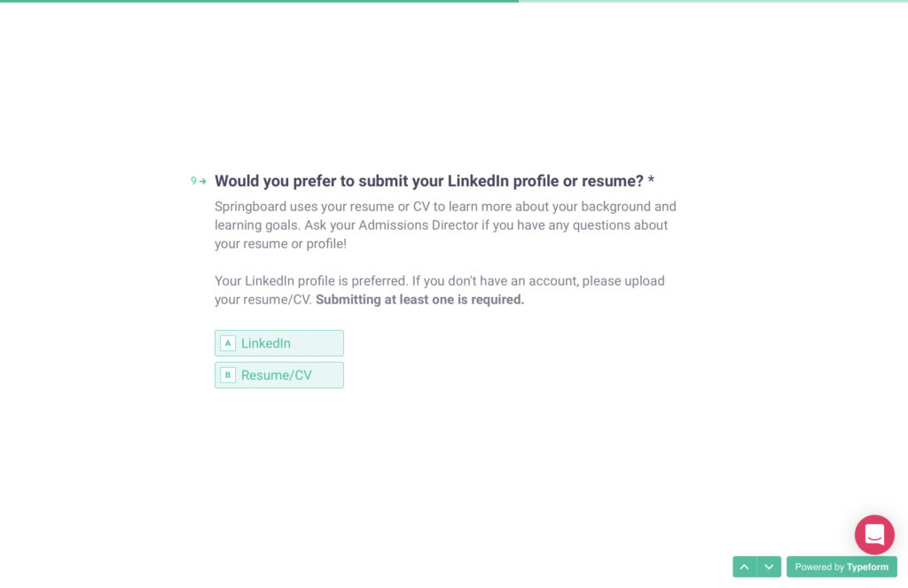Click the 'Resume/CV' label text in option B
908x588 pixels.
[277, 375]
